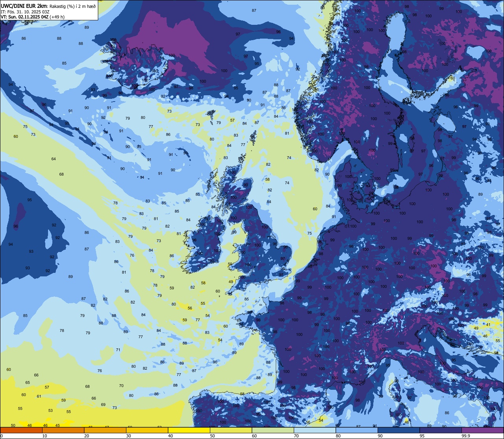Click the Atlantic map value "64"
This screenshot has height=439, width=504.
[54, 159]
